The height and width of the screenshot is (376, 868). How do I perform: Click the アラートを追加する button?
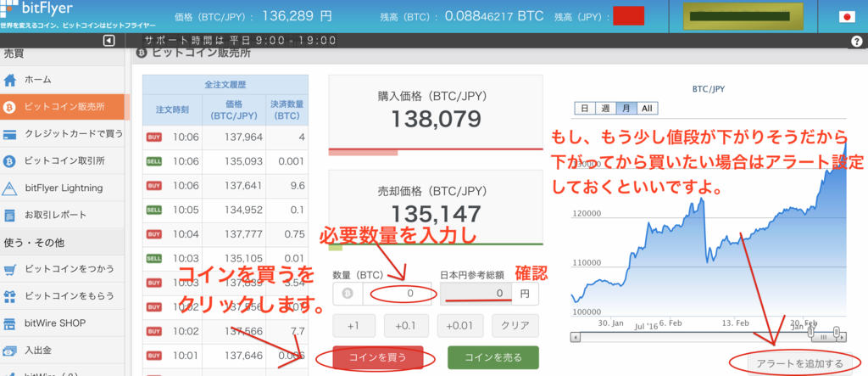[799, 364]
